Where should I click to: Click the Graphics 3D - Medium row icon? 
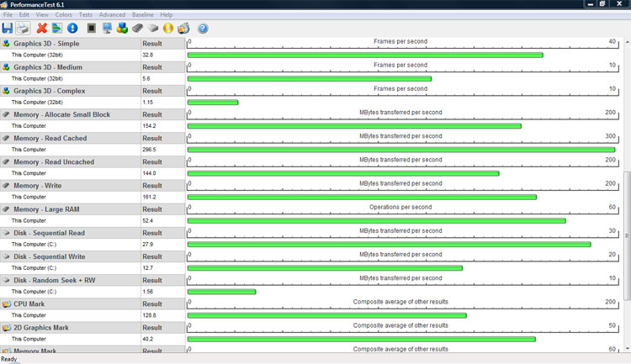point(6,67)
